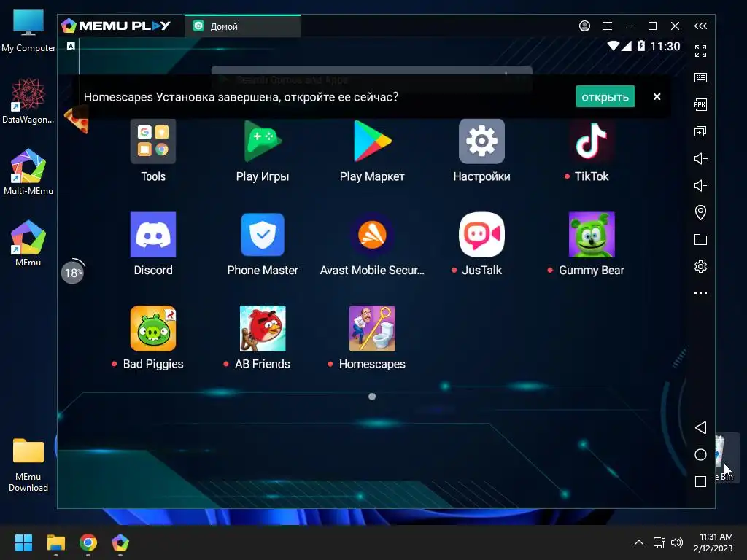Click the APK install icon
The width and height of the screenshot is (747, 560).
pyautogui.click(x=700, y=105)
